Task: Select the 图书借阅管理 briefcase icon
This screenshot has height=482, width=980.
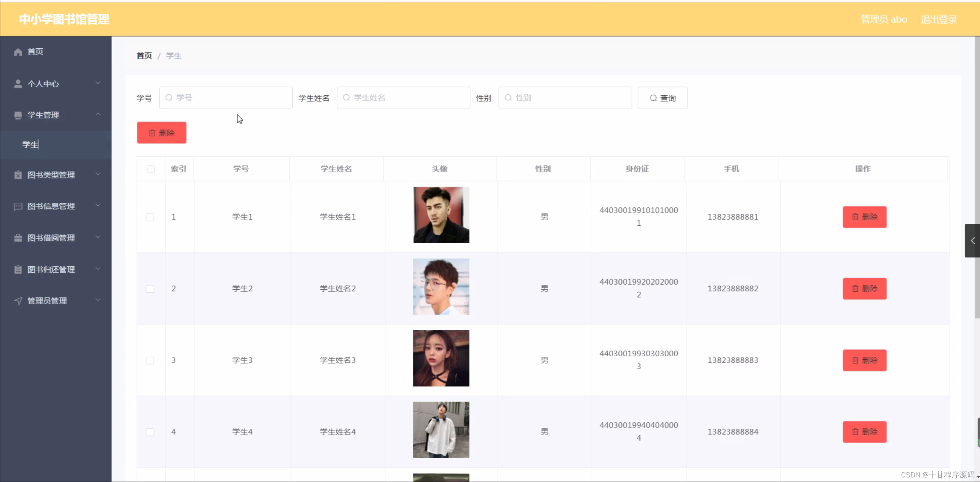Action: [x=18, y=238]
